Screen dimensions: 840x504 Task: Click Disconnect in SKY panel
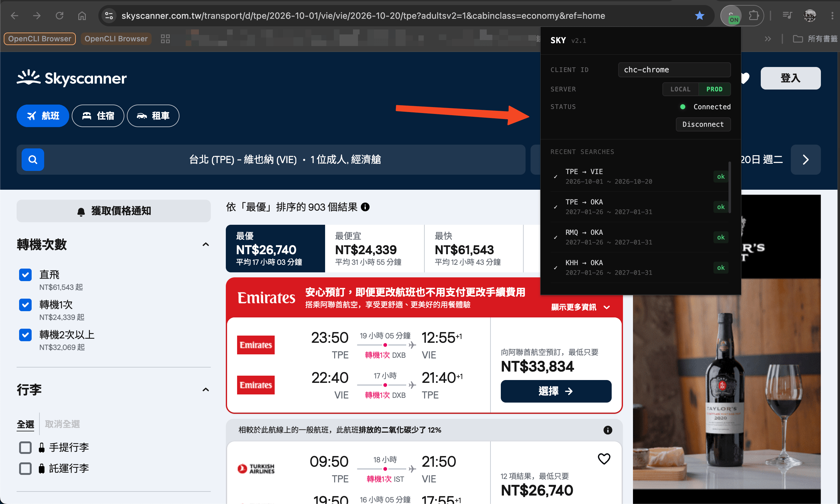pyautogui.click(x=703, y=124)
